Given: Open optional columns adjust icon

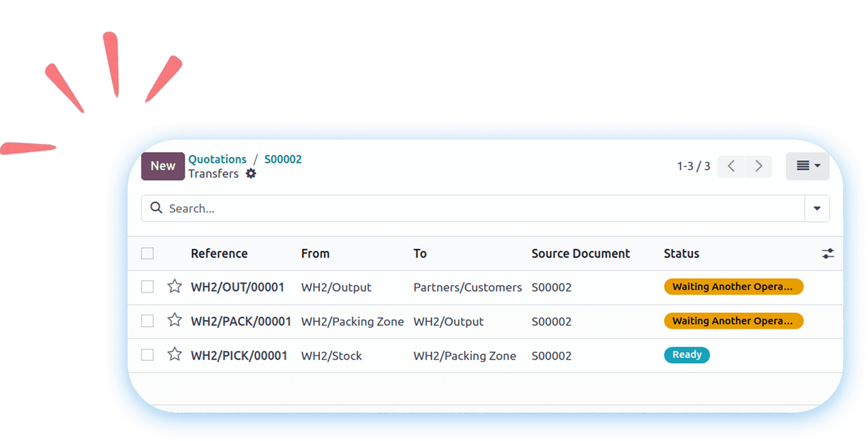Looking at the screenshot, I should point(827,254).
